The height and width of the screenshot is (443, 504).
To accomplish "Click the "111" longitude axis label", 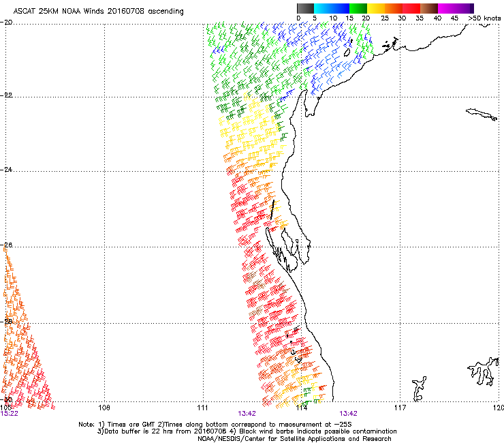I will pos(202,408).
